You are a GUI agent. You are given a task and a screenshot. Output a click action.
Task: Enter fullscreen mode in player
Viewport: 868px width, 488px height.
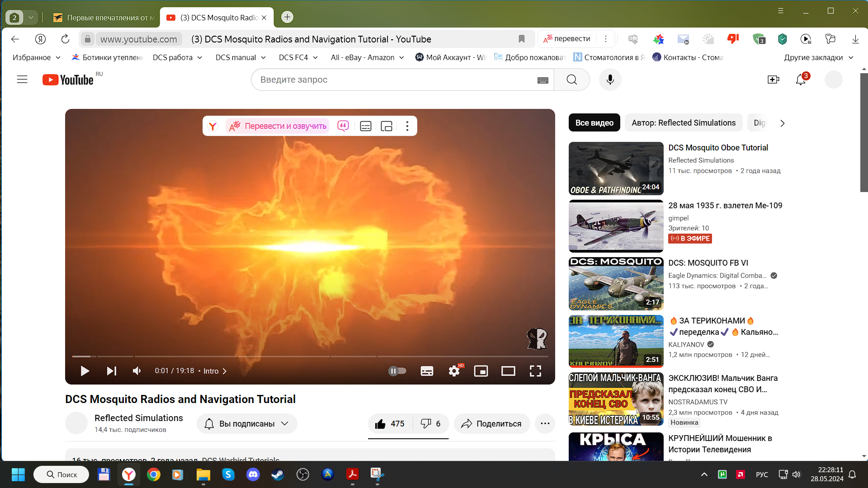(535, 371)
